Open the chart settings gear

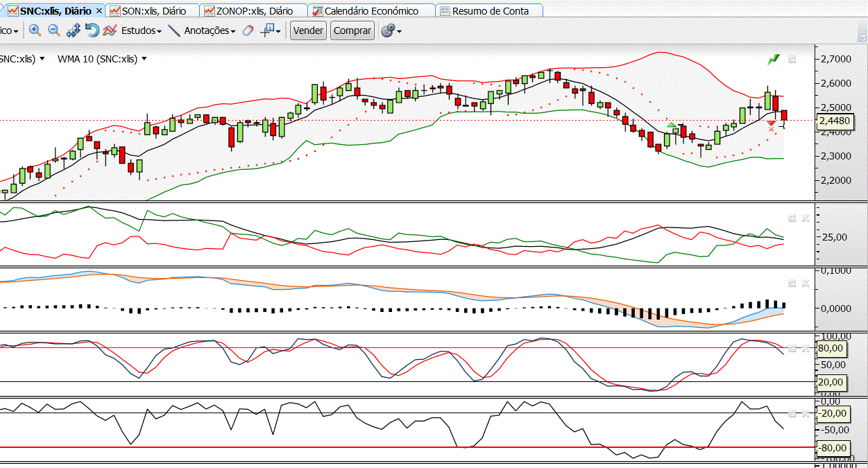point(387,31)
